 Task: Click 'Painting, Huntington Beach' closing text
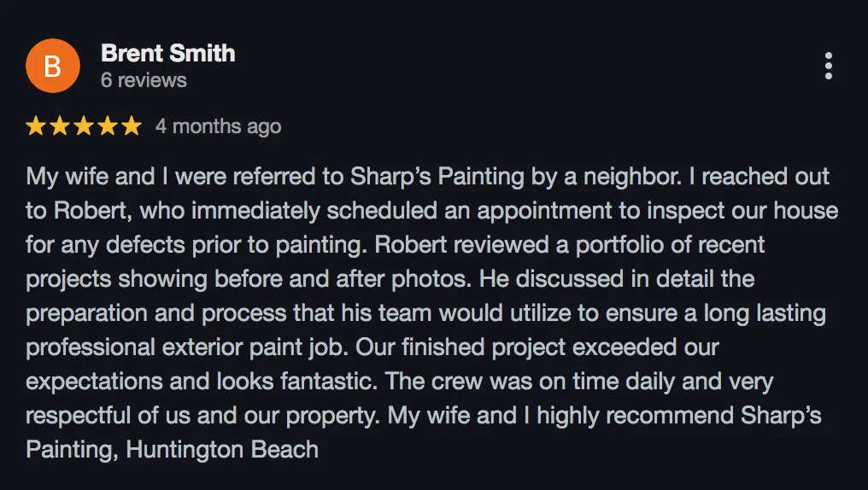point(173,450)
